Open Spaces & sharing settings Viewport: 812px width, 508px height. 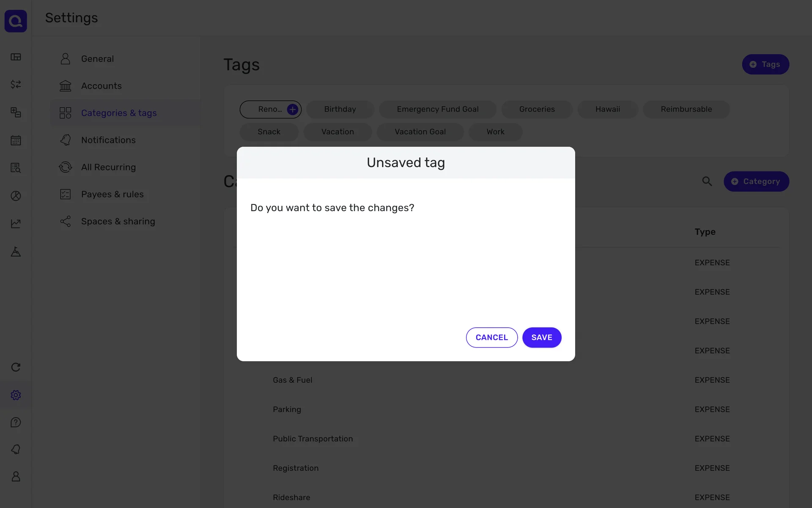coord(118,221)
